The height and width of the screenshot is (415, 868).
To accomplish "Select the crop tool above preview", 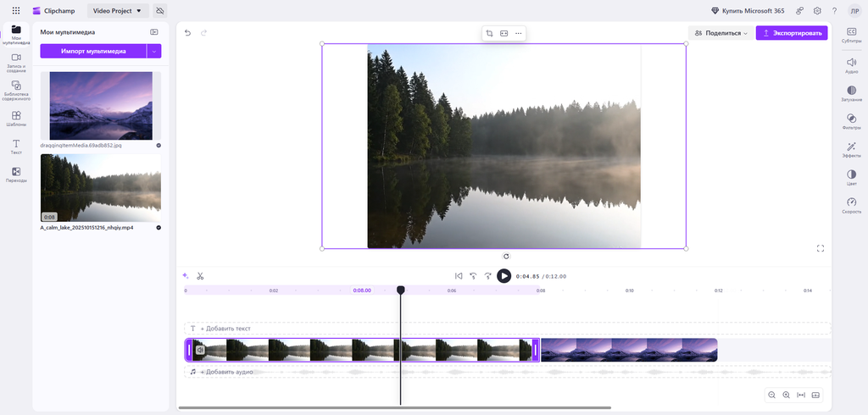I will (489, 33).
